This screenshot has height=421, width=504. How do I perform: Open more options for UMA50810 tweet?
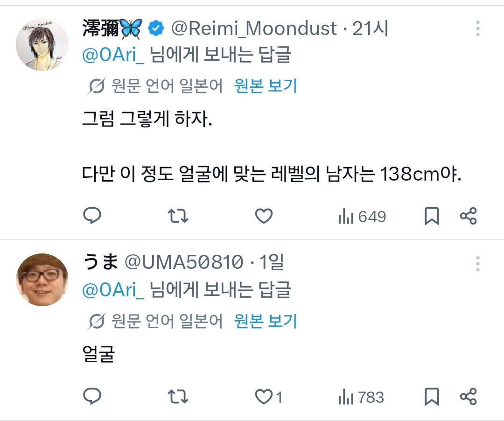478,264
